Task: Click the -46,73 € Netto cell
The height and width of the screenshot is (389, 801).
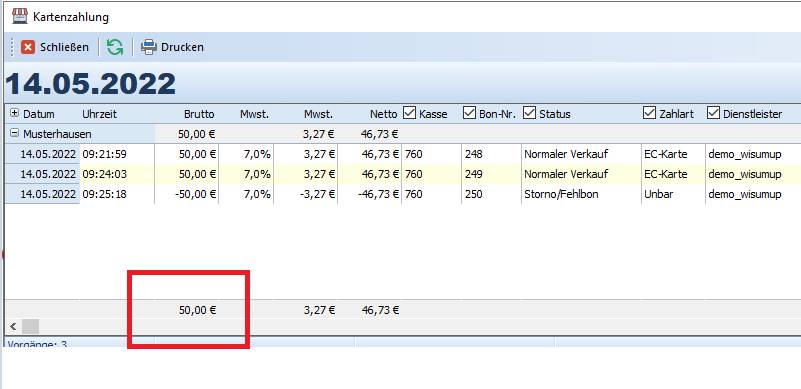Action: tap(369, 194)
